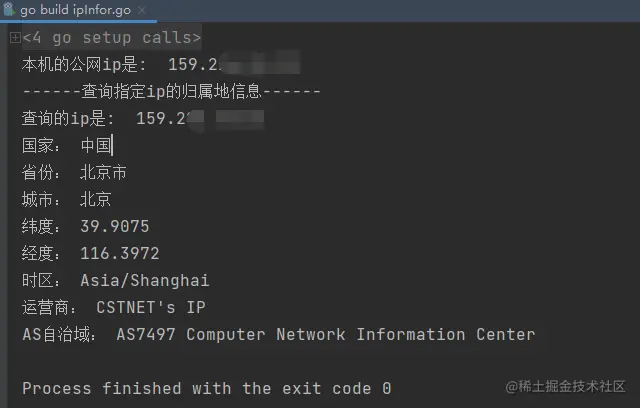Click the separator line 查询指定ip的归属地信息

coord(171,91)
